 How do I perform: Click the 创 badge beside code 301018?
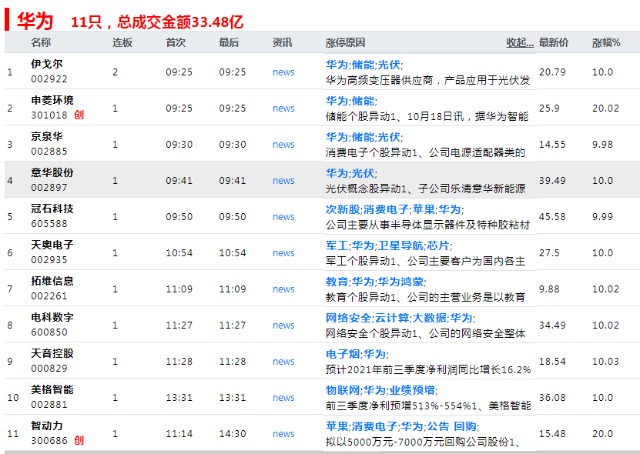pyautogui.click(x=79, y=115)
